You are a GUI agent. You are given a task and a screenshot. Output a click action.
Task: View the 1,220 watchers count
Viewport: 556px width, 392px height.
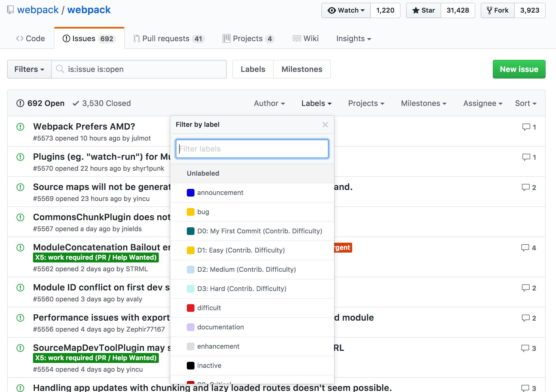[x=385, y=10]
